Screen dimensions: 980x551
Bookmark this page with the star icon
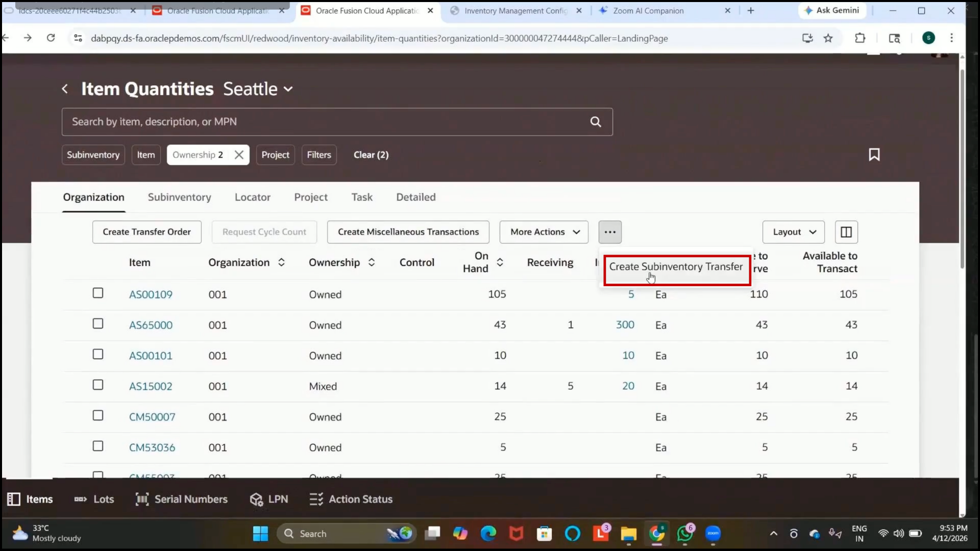tap(828, 38)
